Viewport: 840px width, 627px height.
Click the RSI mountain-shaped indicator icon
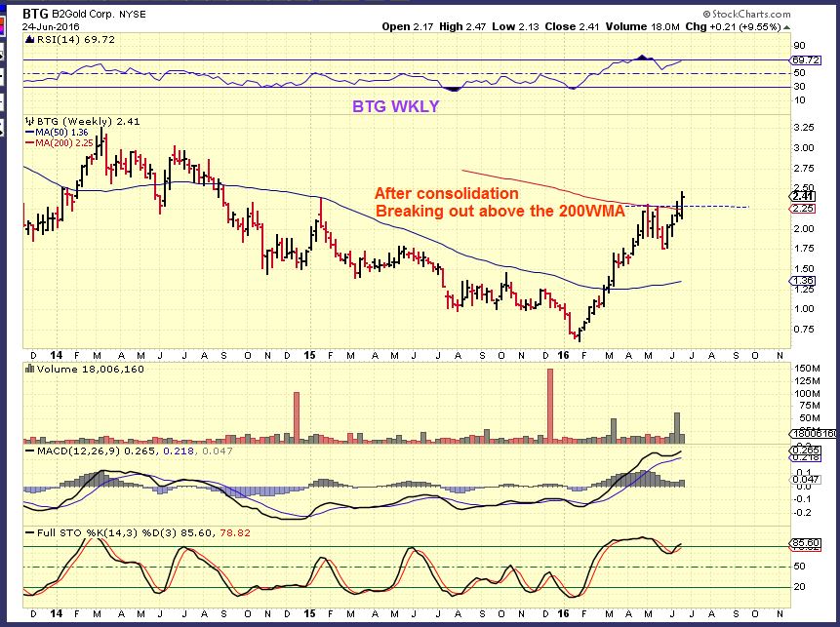(30, 39)
